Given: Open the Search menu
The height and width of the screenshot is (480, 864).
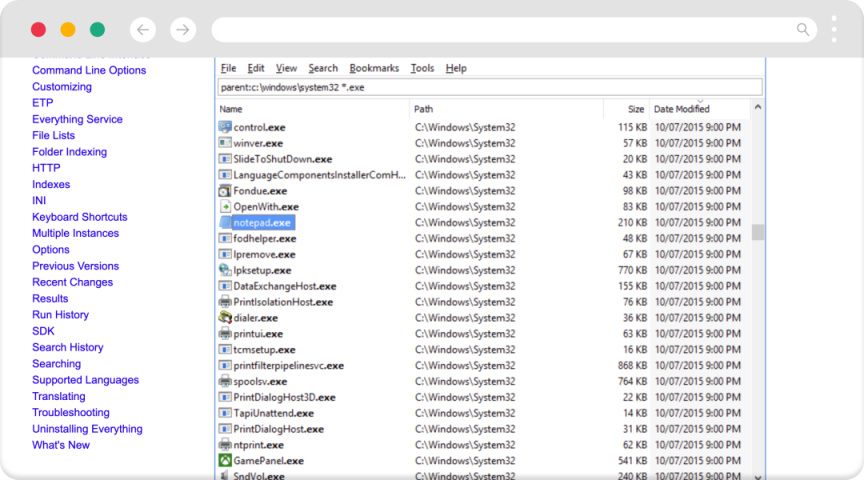Looking at the screenshot, I should 323,68.
